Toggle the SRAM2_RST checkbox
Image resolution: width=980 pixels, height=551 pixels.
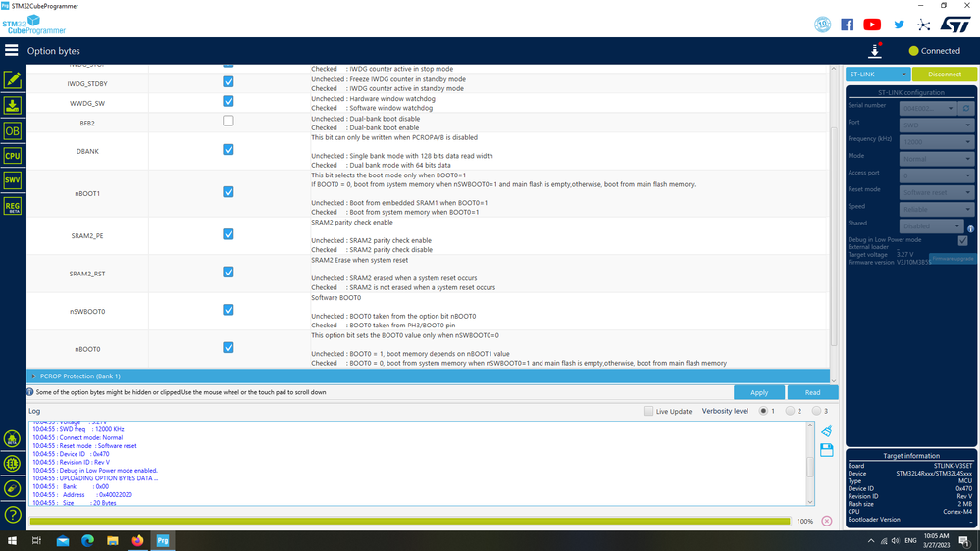click(229, 273)
